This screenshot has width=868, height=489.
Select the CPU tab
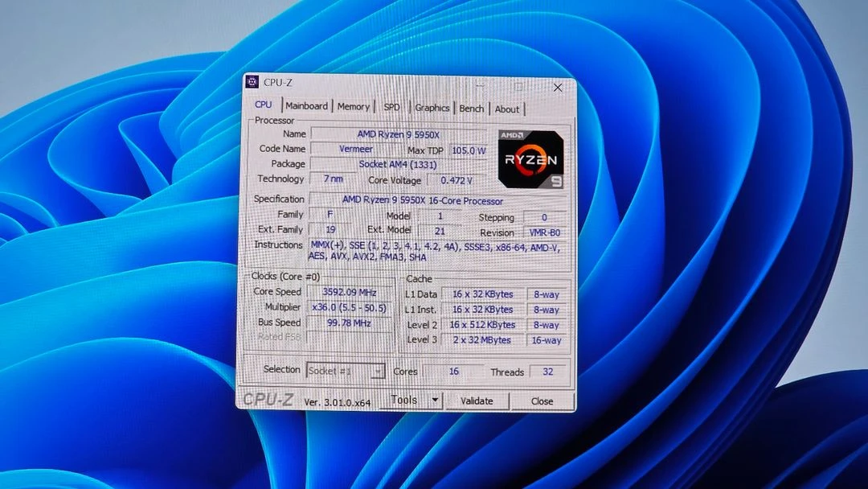click(x=263, y=104)
